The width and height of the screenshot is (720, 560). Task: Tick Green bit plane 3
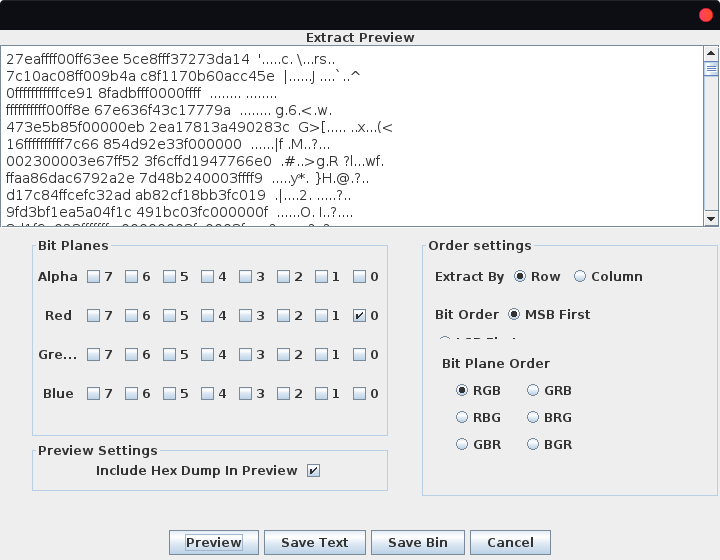(246, 354)
